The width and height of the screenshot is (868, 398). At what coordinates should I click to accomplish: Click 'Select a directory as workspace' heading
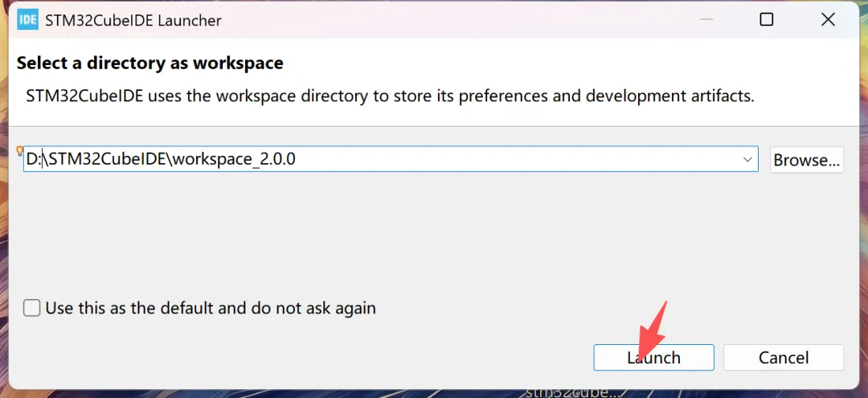149,63
